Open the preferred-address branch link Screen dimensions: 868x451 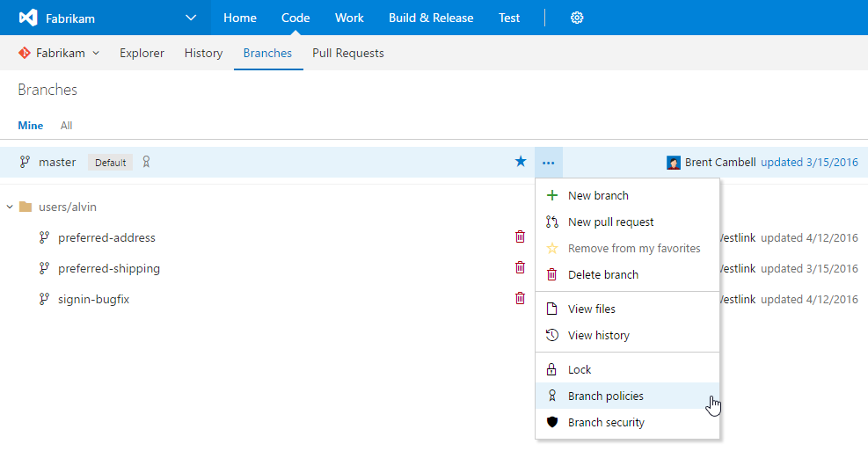coord(106,237)
